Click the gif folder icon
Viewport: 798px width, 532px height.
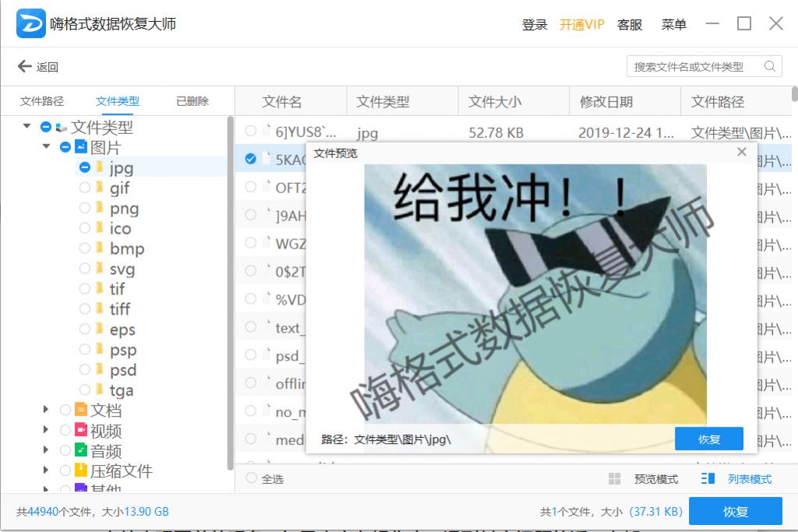(x=100, y=187)
